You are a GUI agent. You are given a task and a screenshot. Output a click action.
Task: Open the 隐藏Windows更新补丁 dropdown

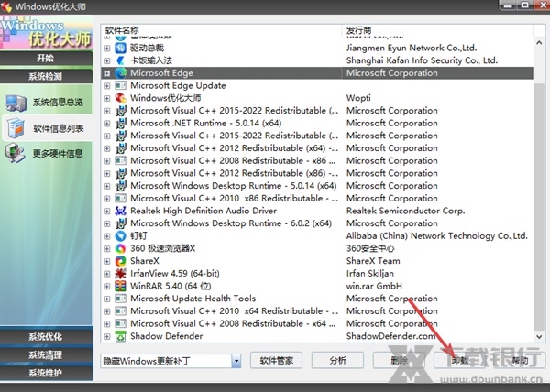(x=236, y=361)
